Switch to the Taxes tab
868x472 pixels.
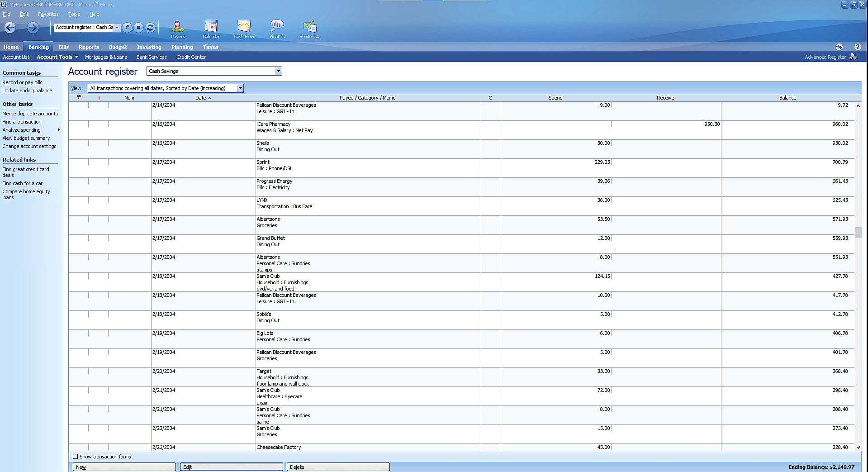[211, 47]
